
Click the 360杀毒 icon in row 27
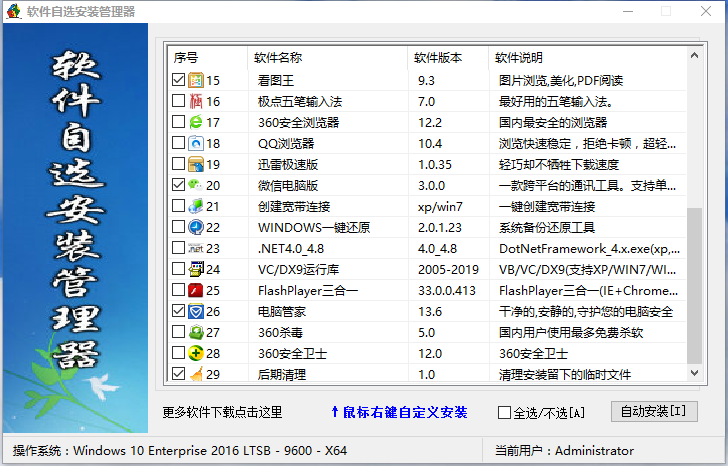pos(196,332)
